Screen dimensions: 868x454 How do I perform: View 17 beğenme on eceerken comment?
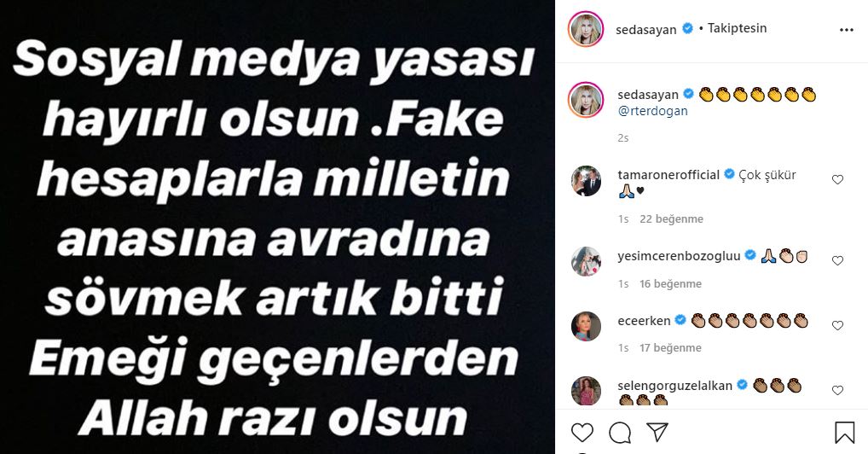pos(670,348)
